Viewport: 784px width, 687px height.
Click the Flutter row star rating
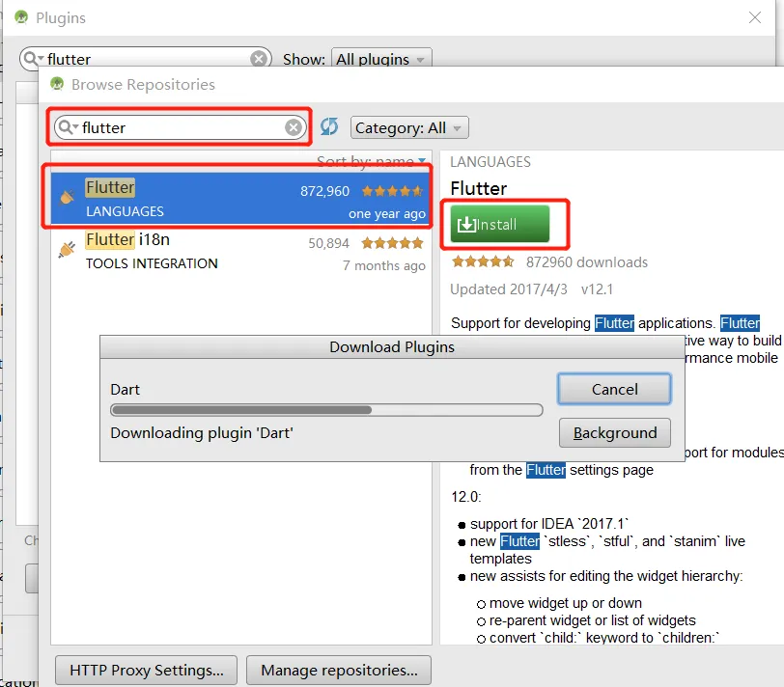pos(393,191)
